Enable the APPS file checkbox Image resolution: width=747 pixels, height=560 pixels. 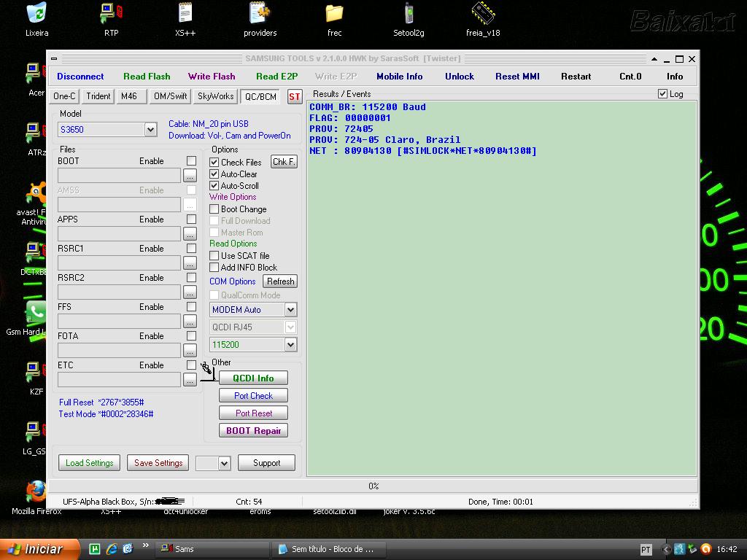192,219
